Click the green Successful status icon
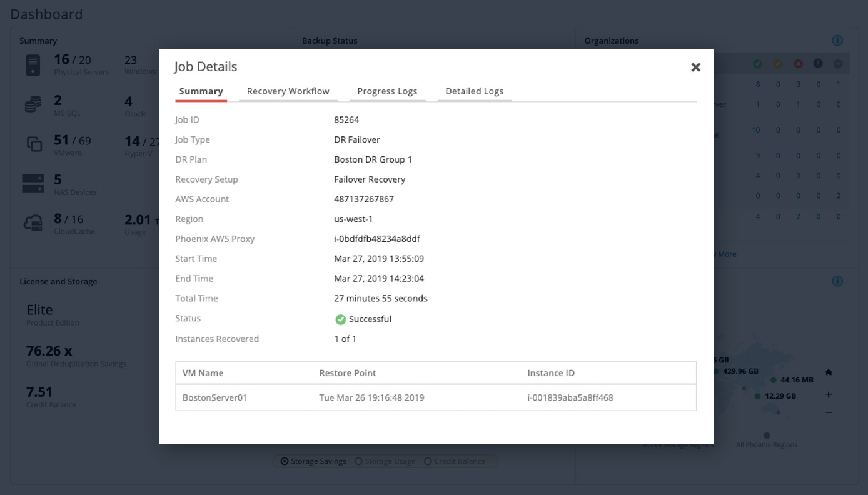868x495 pixels. (x=340, y=319)
